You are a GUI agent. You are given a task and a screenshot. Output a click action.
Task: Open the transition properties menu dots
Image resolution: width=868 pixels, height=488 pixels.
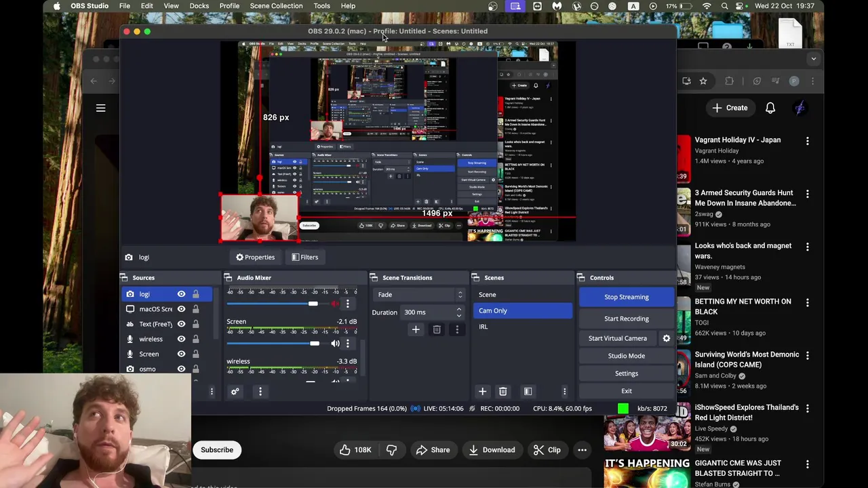(457, 329)
